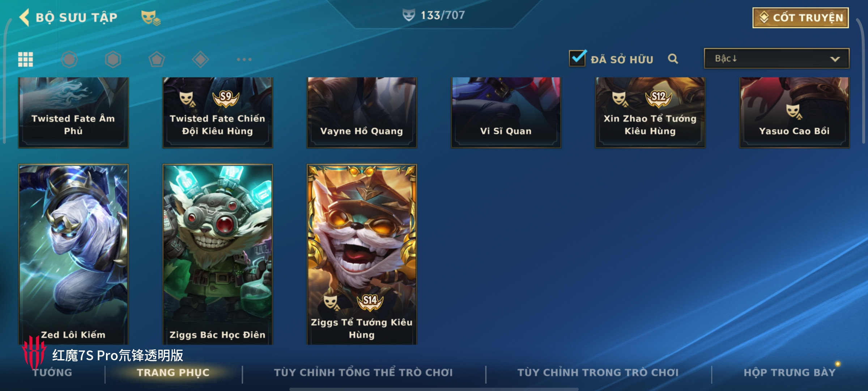
Task: Click the magnifier search icon
Action: point(673,59)
